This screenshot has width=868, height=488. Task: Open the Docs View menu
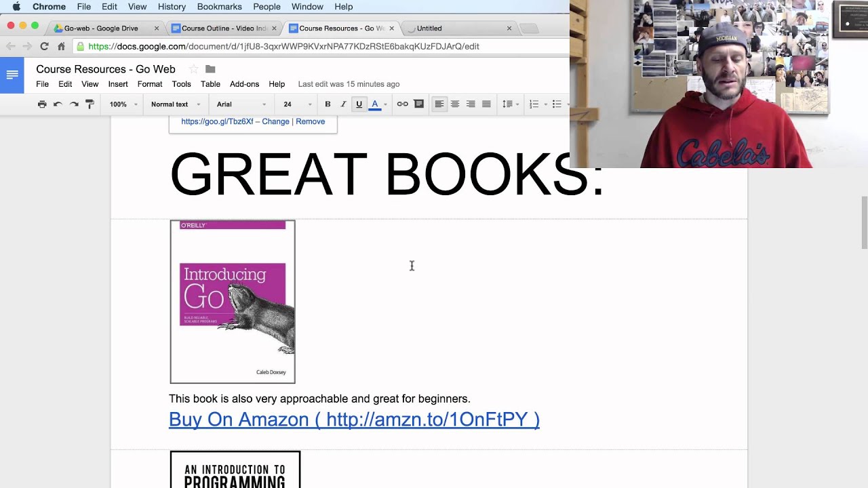tap(90, 84)
